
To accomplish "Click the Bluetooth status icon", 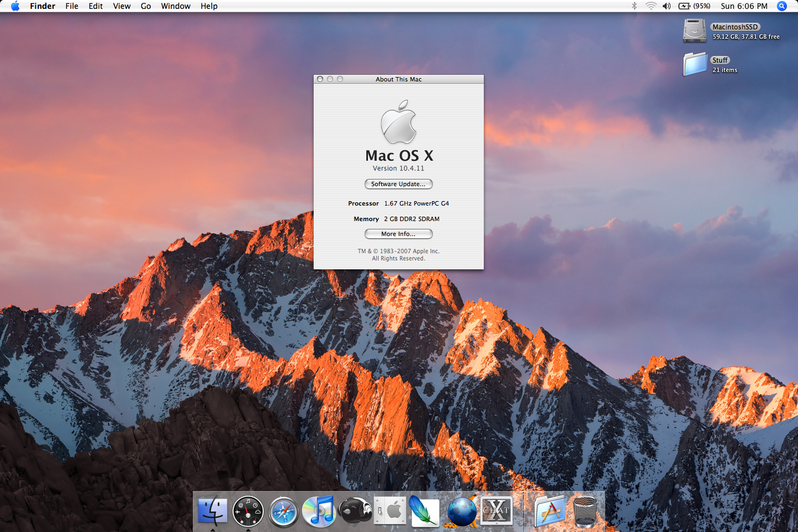I will 635,6.
